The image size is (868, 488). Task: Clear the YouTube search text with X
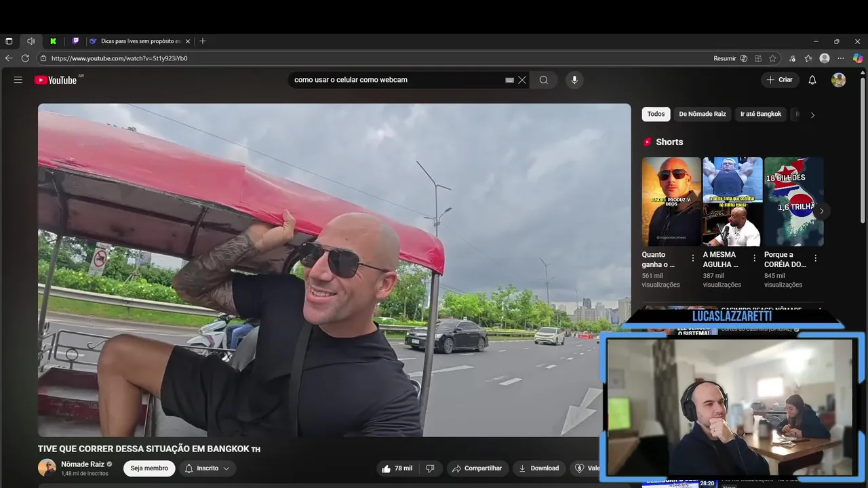coord(522,80)
